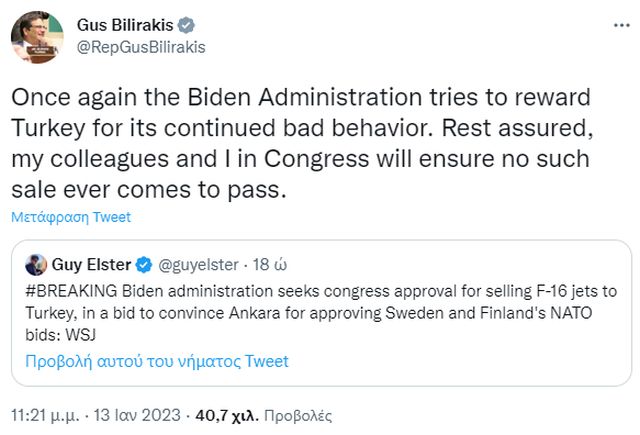
Task: Open Gus Bilirakis display name link
Action: click(x=123, y=24)
